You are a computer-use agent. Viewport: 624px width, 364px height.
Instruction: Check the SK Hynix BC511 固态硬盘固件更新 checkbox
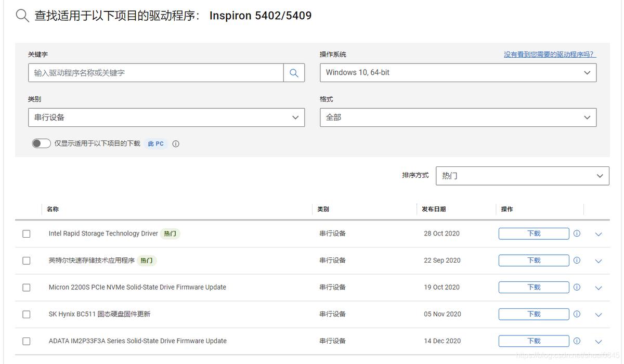coord(27,314)
